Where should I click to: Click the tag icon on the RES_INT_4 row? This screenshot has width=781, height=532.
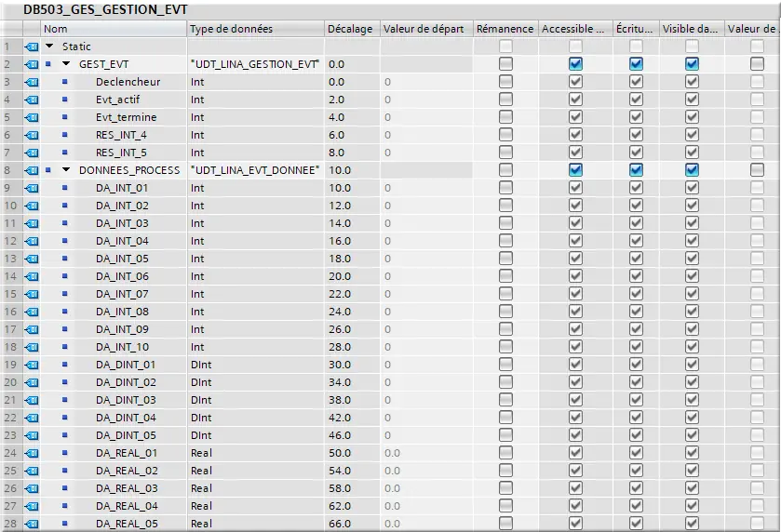click(32, 135)
